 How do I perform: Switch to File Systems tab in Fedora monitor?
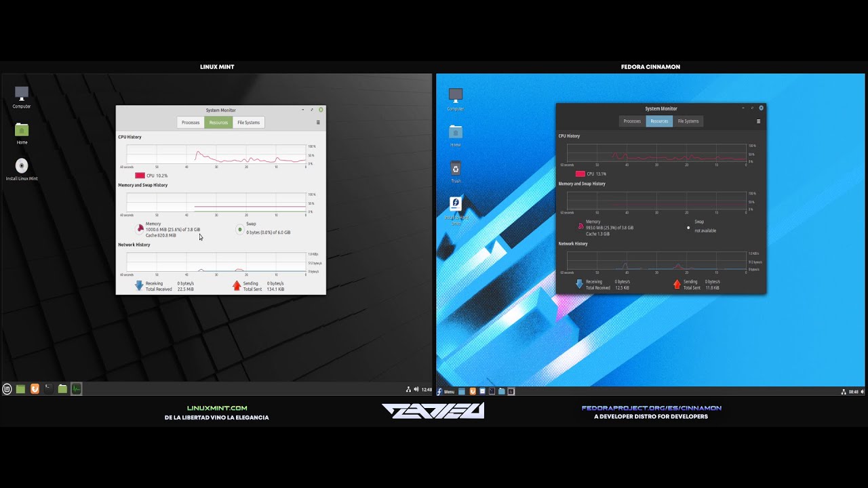coord(688,121)
